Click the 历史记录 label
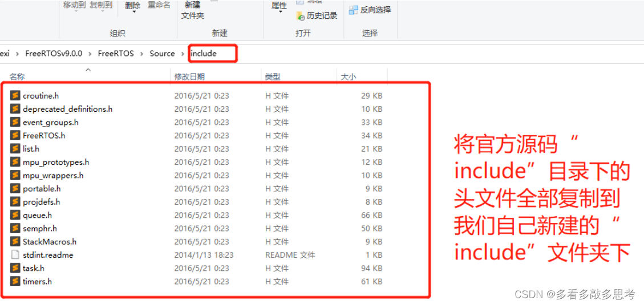Viewport: 644px width, 305px height. (x=322, y=16)
